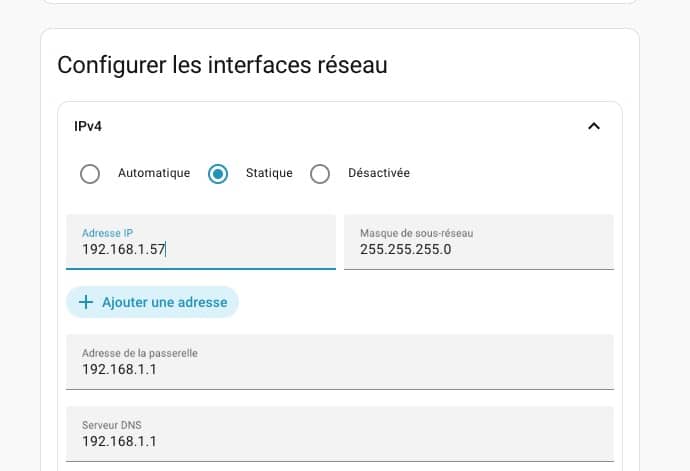This screenshot has height=471, width=690.
Task: Click the gateway value 192.168.1.1
Action: point(119,370)
